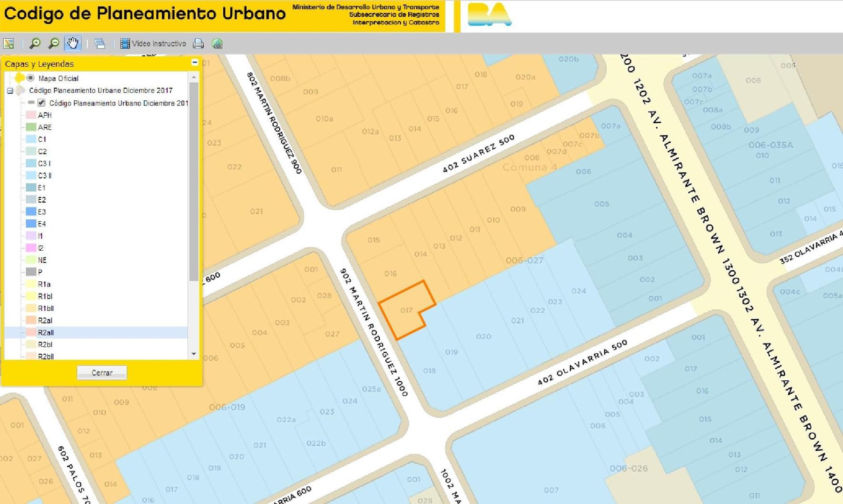This screenshot has width=843, height=504.
Task: Select the R2aI legend row label
Action: click(45, 320)
